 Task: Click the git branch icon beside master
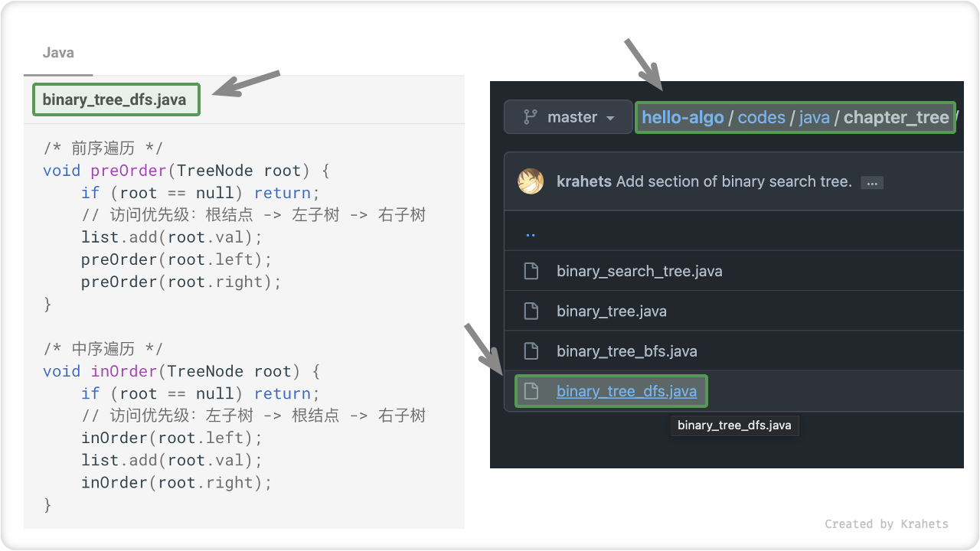529,116
